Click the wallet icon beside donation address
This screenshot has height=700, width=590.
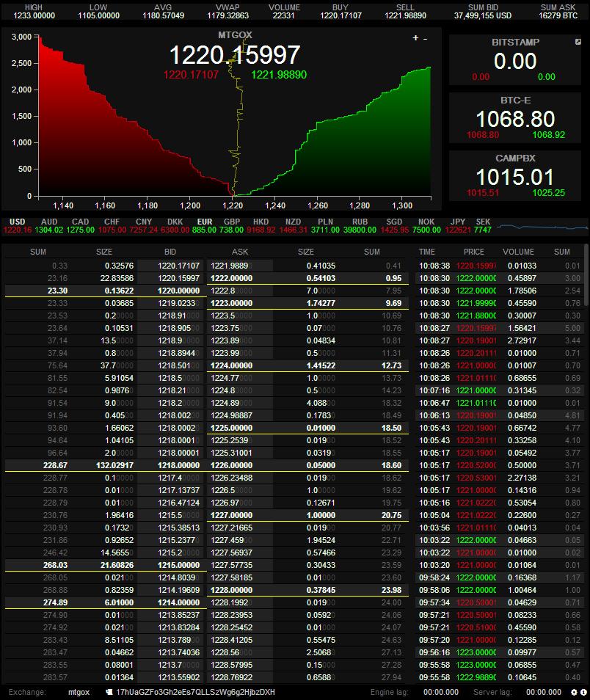pyautogui.click(x=109, y=692)
